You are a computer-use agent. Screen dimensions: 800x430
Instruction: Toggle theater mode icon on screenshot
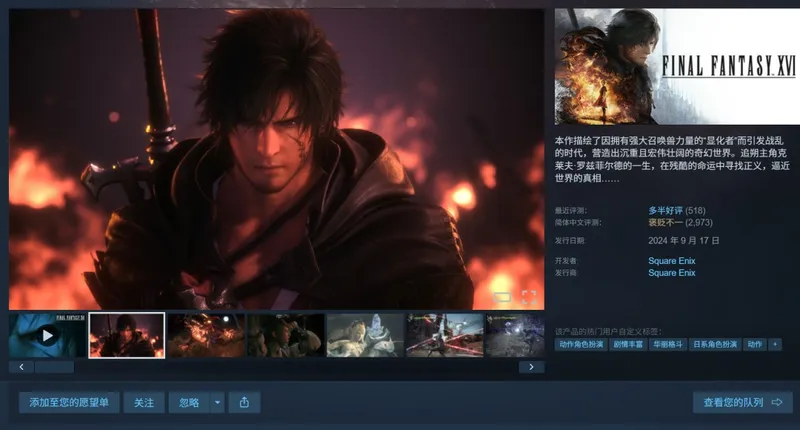[502, 297]
